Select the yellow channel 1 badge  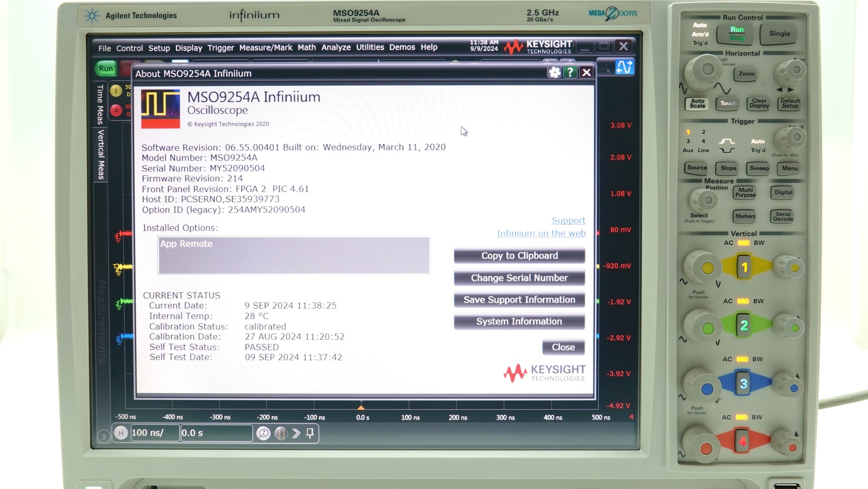116,91
